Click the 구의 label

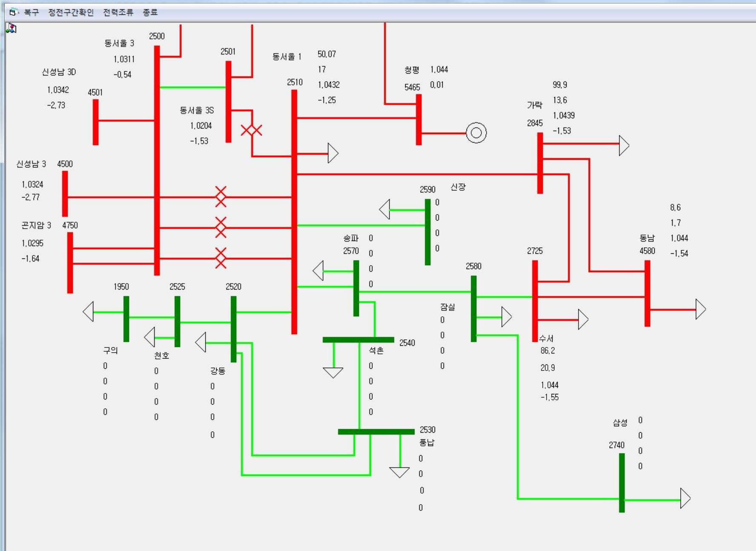point(111,350)
